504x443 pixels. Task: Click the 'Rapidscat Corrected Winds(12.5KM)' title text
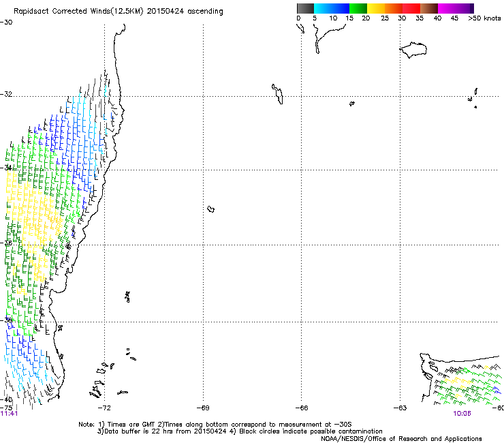(x=78, y=12)
